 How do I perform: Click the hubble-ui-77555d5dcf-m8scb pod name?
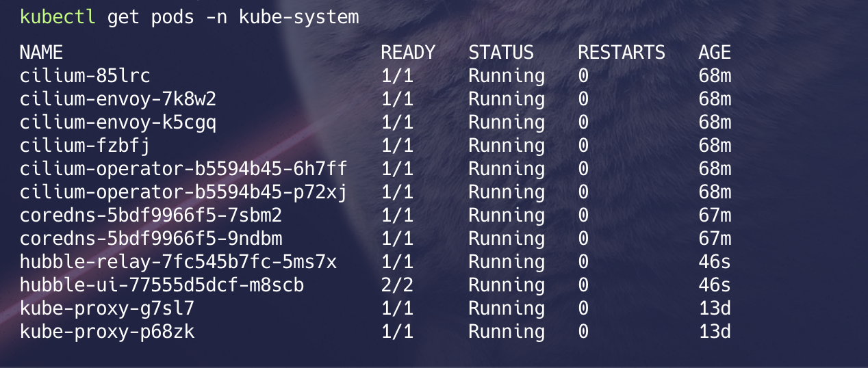162,285
